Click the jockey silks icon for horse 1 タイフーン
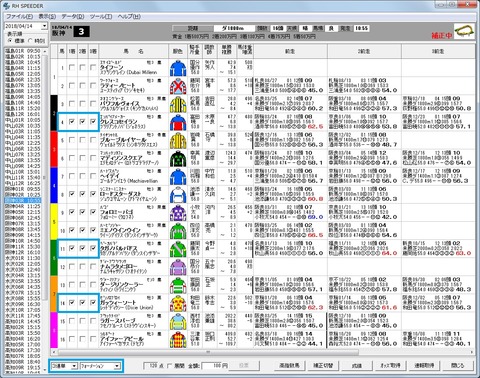 tap(178, 68)
